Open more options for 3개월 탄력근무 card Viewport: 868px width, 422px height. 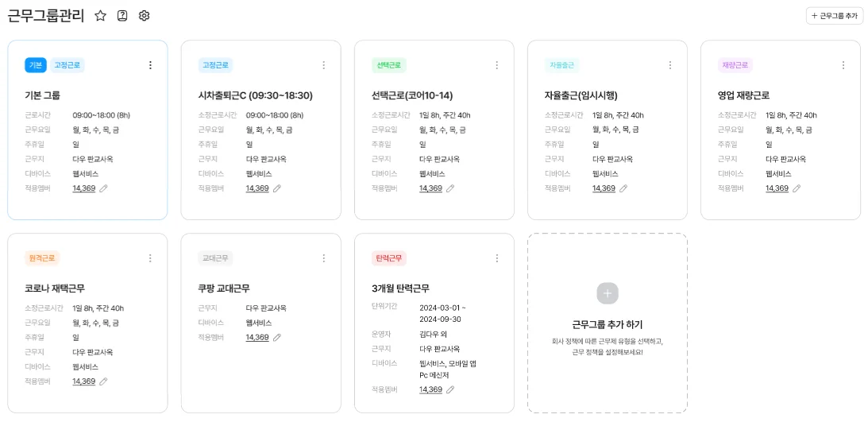(x=497, y=258)
